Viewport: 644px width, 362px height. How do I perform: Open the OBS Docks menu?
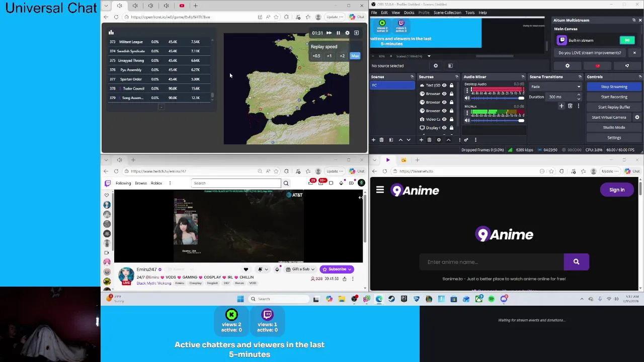[x=409, y=13]
